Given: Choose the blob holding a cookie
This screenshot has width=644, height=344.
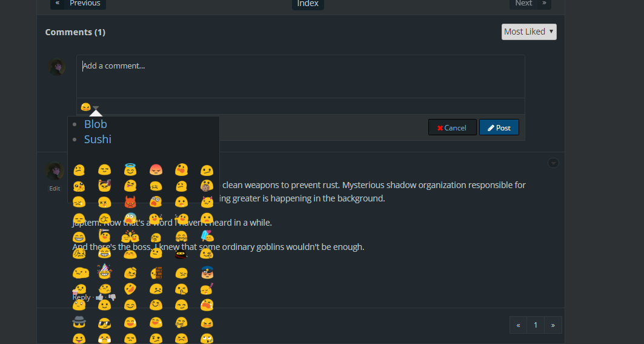Looking at the screenshot, I should click(x=207, y=185).
